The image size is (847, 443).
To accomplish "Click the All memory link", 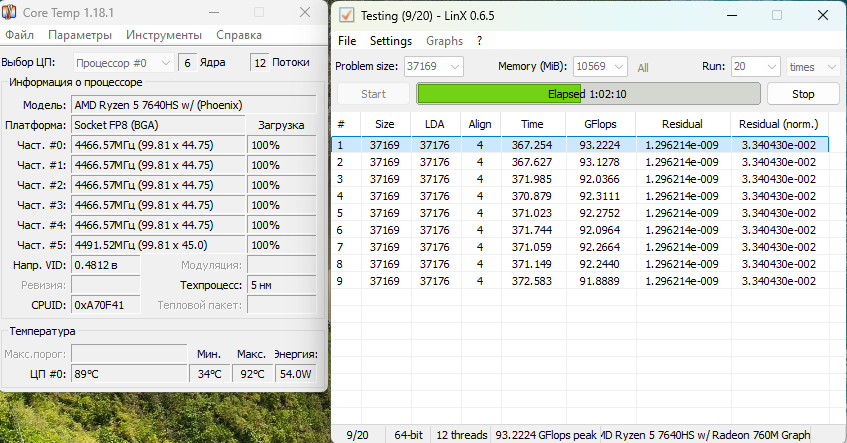I will 642,68.
